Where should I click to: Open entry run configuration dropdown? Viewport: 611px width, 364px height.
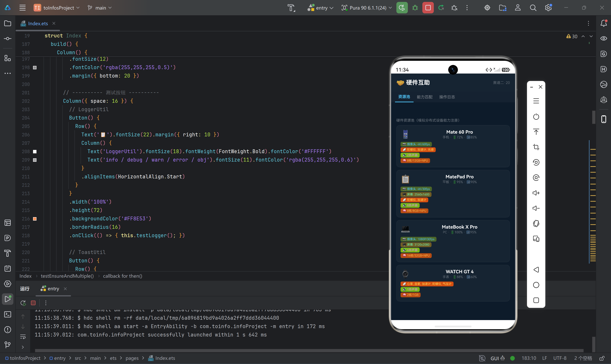[x=320, y=8]
